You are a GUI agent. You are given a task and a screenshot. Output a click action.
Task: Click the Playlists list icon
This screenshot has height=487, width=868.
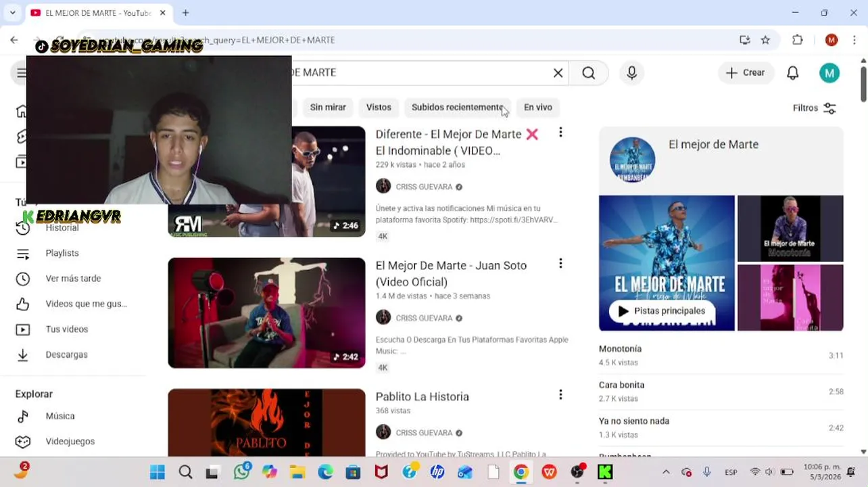[x=23, y=254]
